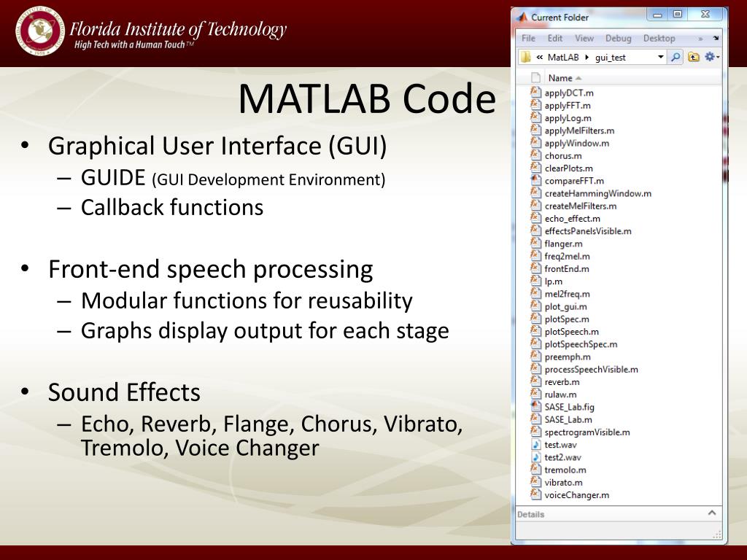This screenshot has height=560, width=747.
Task: Open the gear actions dropdown
Action: (x=712, y=57)
